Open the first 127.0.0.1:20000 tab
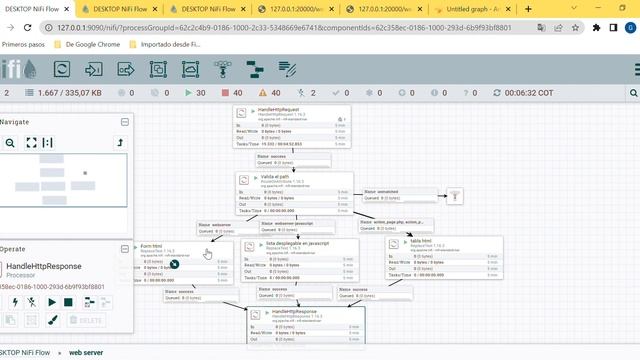The height and width of the screenshot is (360, 640). coord(297,9)
